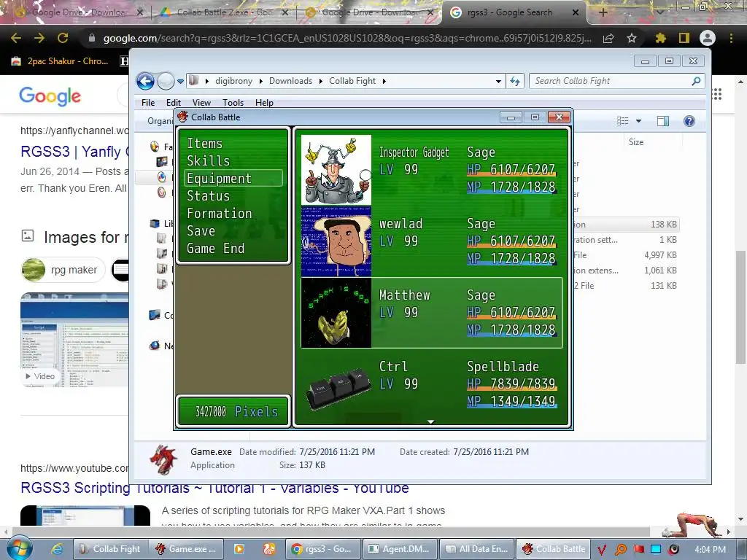The image size is (747, 560).
Task: Expand arrow after digibrony breadcrumb
Action: [x=261, y=82]
